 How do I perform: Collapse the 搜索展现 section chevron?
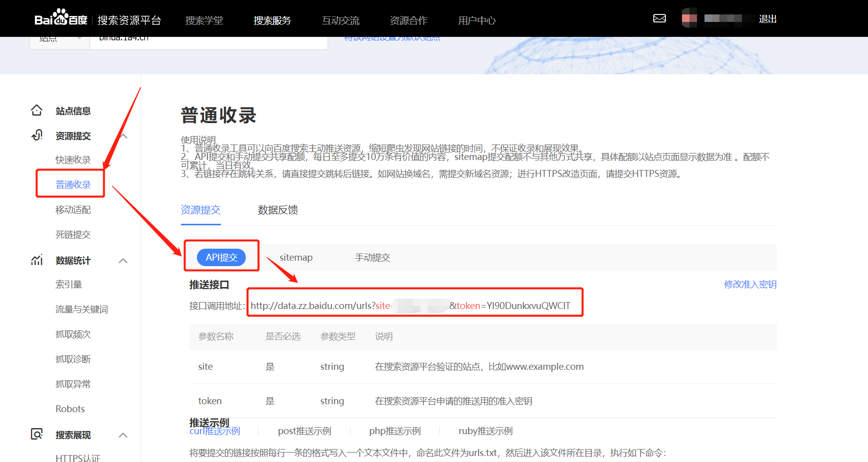[123, 435]
